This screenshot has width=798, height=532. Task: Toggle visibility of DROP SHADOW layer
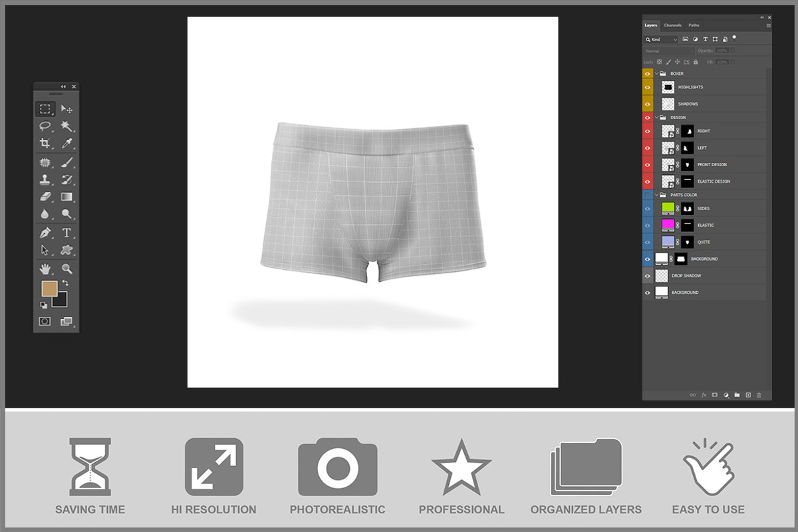click(648, 275)
